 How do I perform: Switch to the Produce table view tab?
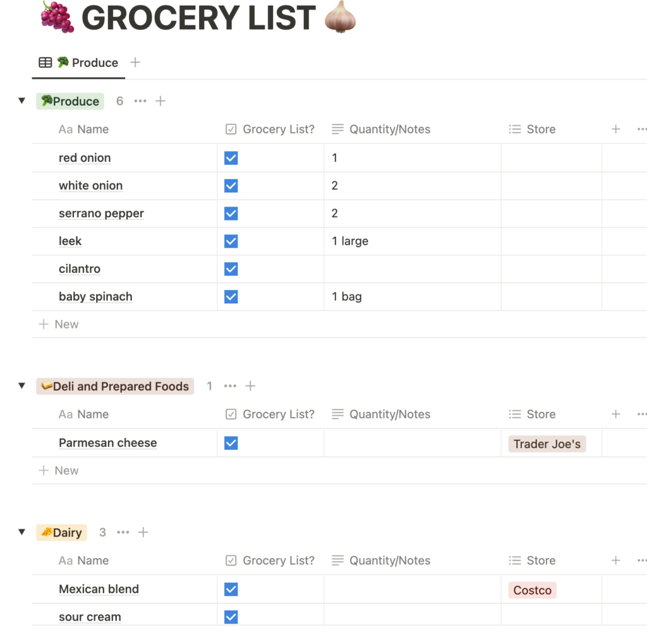pyautogui.click(x=79, y=63)
